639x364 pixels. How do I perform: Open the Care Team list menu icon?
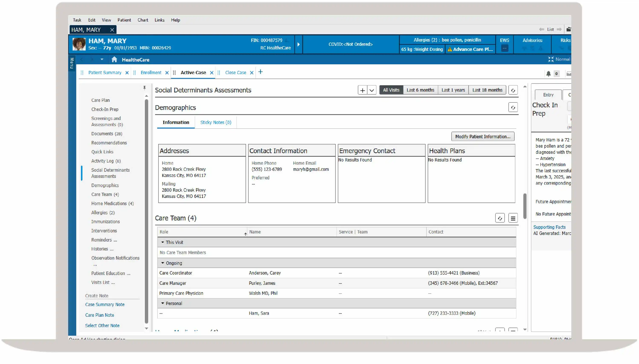514,218
